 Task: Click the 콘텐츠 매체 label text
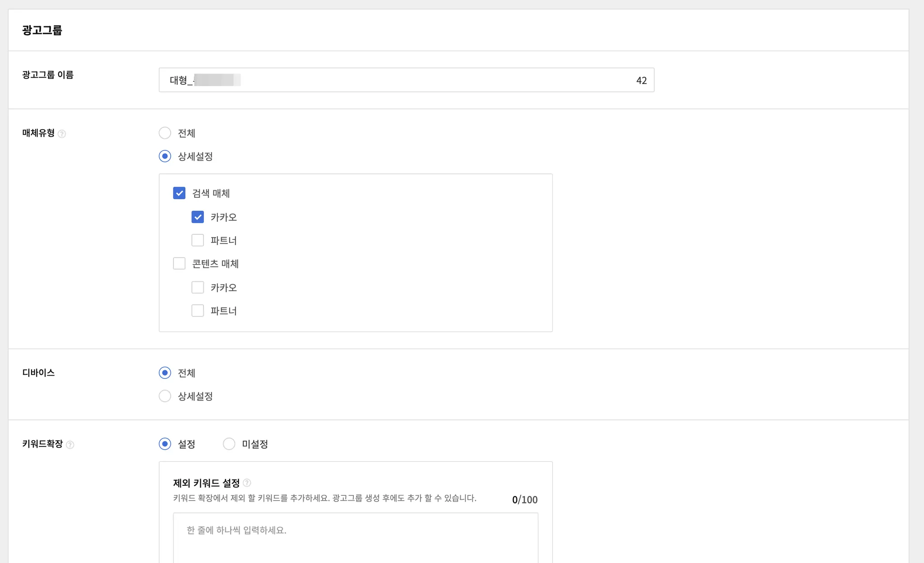[x=215, y=264]
